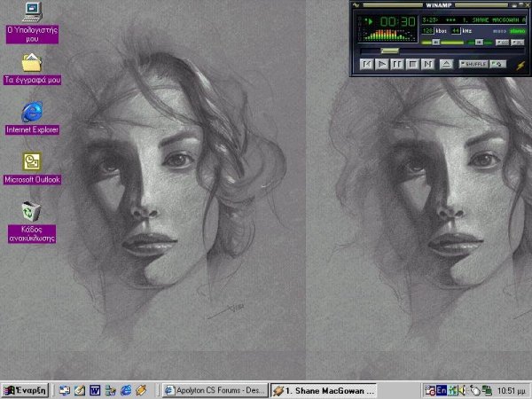Open the Internet Explorer desktop icon
This screenshot has width=532, height=399.
tap(32, 113)
